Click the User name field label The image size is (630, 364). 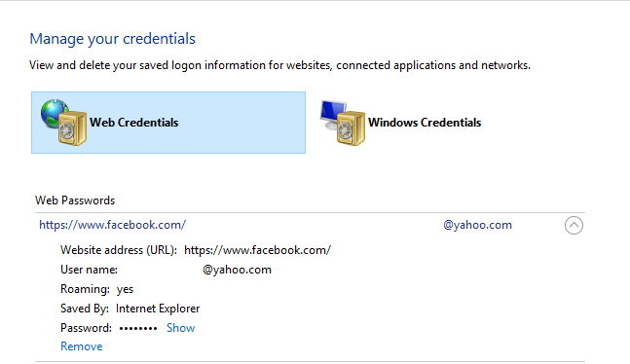pyautogui.click(x=90, y=270)
